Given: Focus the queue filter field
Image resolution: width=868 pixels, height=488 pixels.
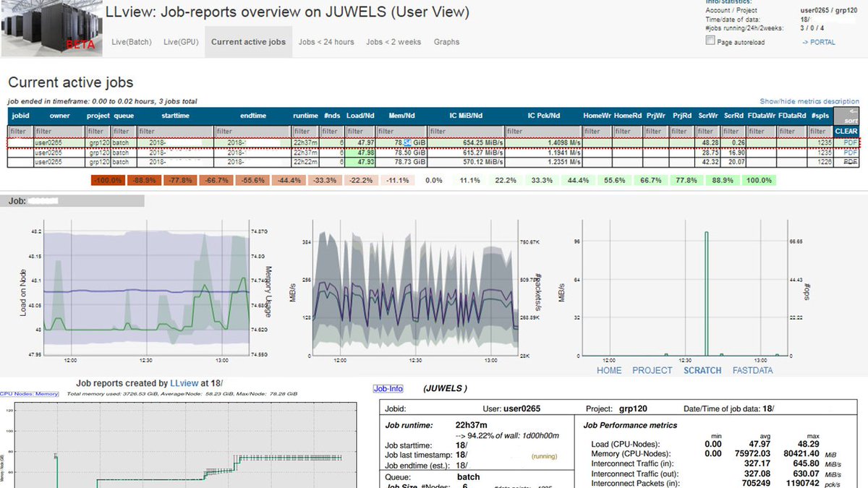Looking at the screenshot, I should coord(123,132).
